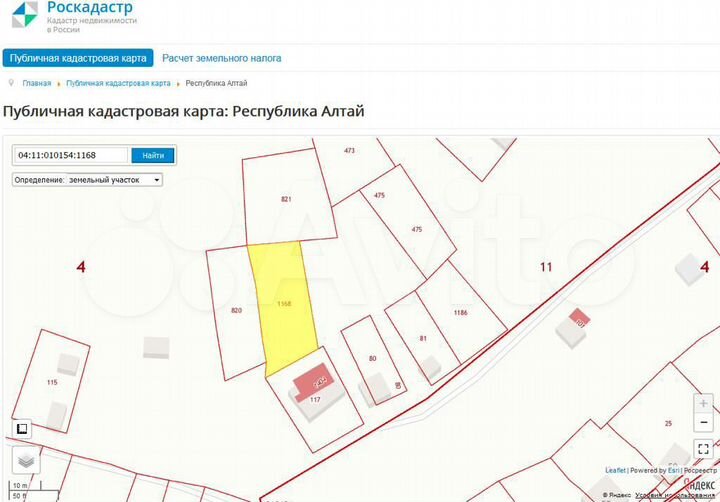Zoom in the map with plus button
Screen dimensions: 720x502
(704, 401)
